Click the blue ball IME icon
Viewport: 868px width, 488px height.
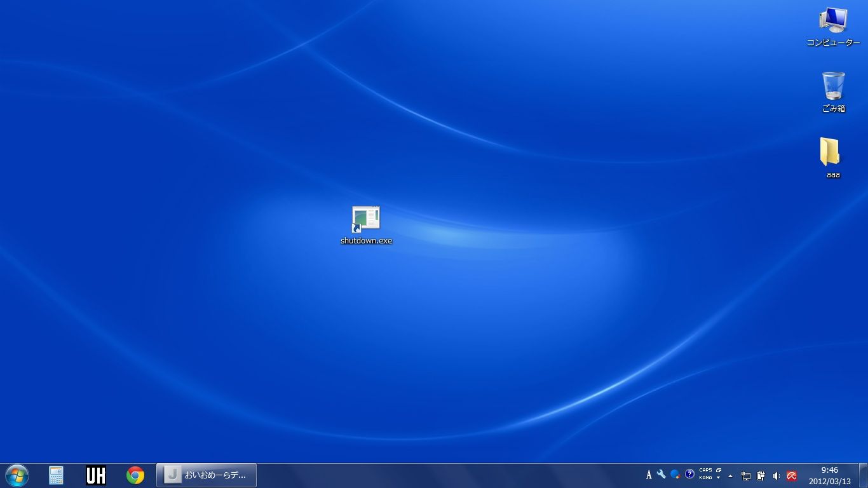coord(675,475)
